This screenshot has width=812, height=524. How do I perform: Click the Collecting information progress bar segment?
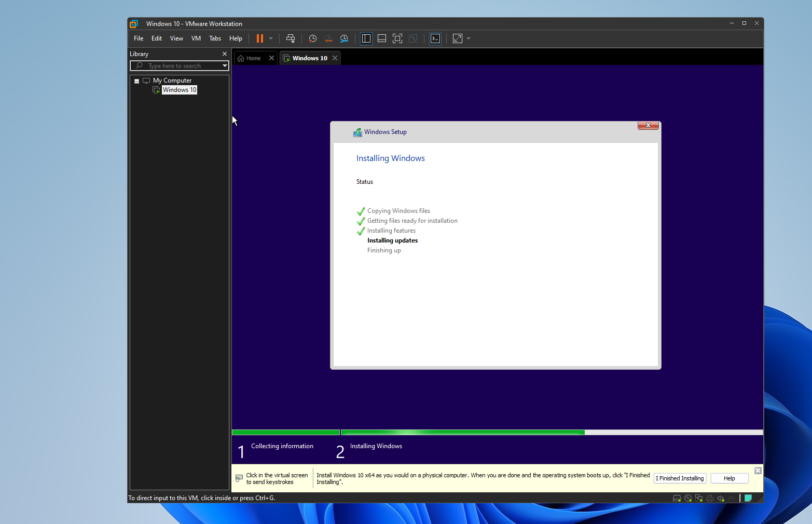[286, 432]
